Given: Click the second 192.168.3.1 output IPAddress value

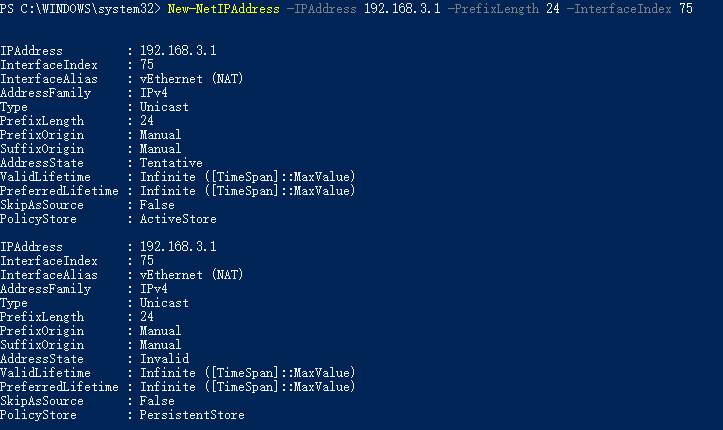Looking at the screenshot, I should 178,247.
